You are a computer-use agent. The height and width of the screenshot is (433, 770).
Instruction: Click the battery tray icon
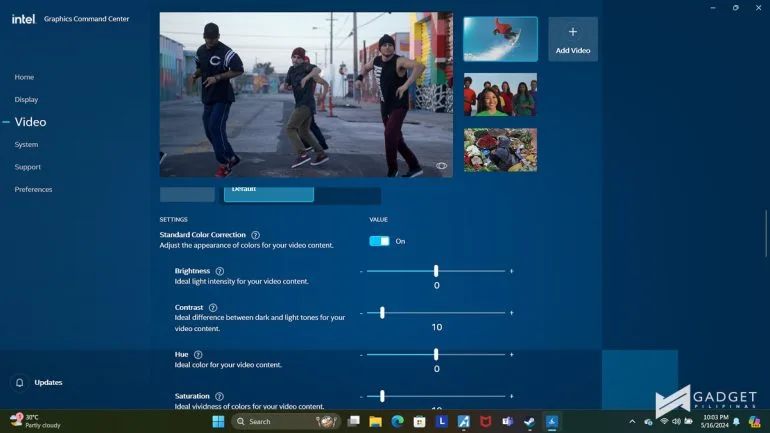[x=688, y=422]
